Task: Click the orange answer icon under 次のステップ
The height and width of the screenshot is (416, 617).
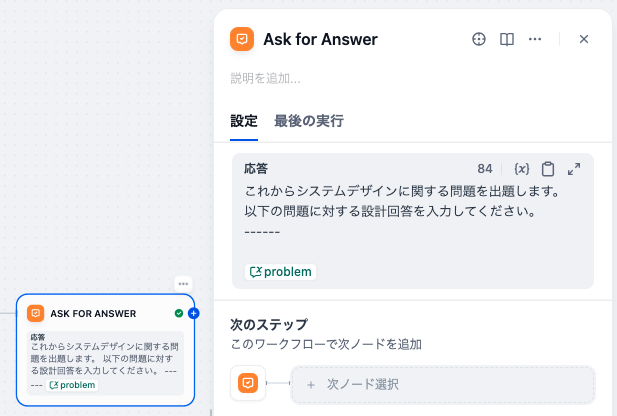Action: (x=248, y=383)
